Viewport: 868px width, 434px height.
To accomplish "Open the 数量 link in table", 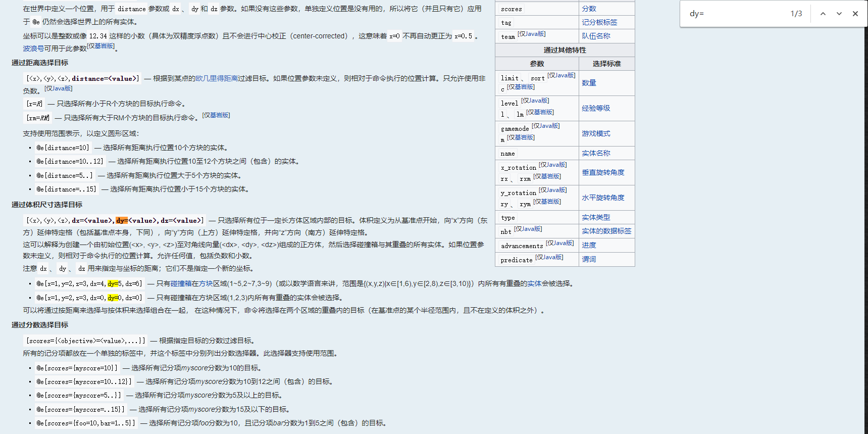I will coord(589,83).
